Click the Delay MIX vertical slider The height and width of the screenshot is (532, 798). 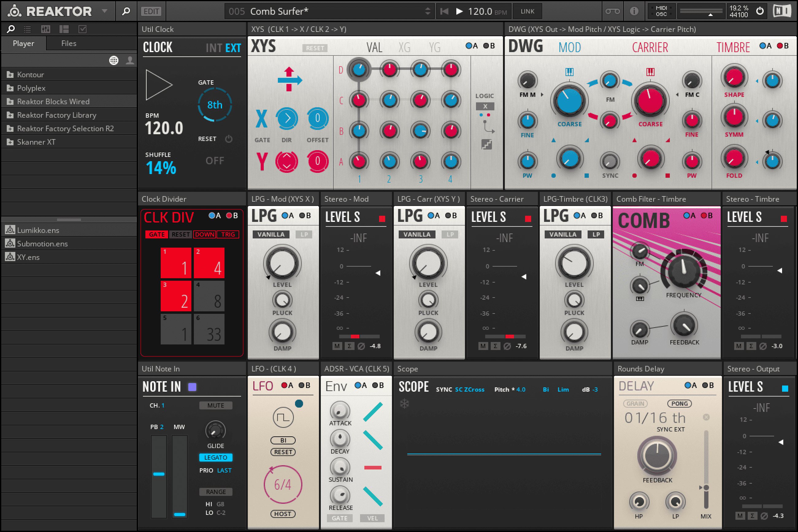coord(706,469)
